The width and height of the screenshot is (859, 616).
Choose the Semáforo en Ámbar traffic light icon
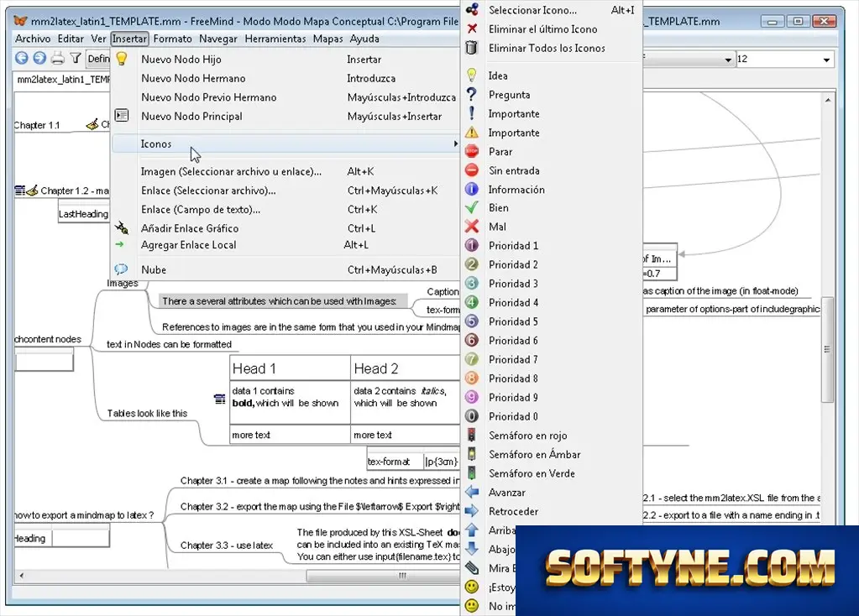471,454
